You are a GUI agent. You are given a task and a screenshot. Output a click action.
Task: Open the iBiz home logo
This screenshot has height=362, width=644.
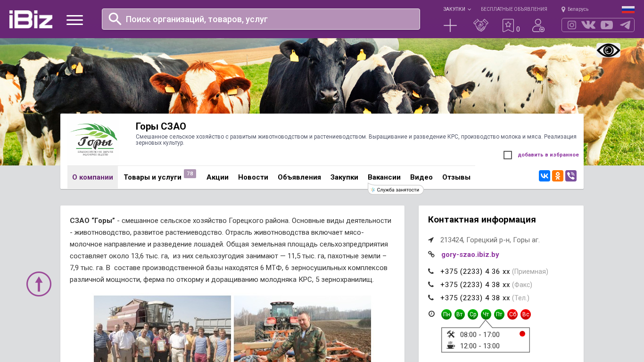[x=31, y=19]
